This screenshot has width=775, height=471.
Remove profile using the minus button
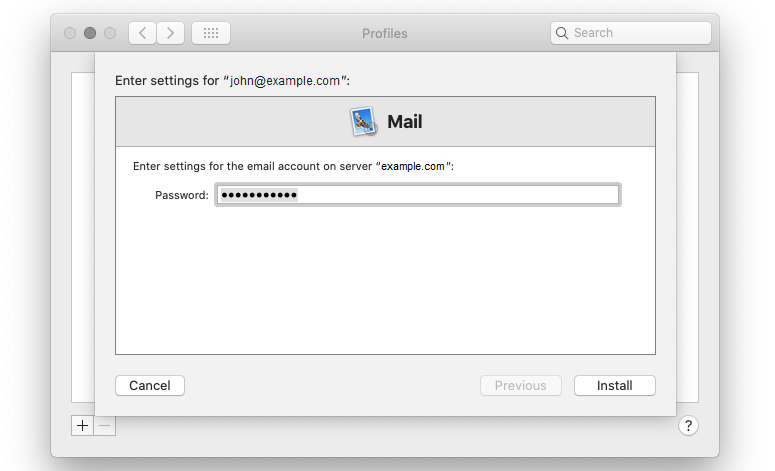(x=105, y=425)
